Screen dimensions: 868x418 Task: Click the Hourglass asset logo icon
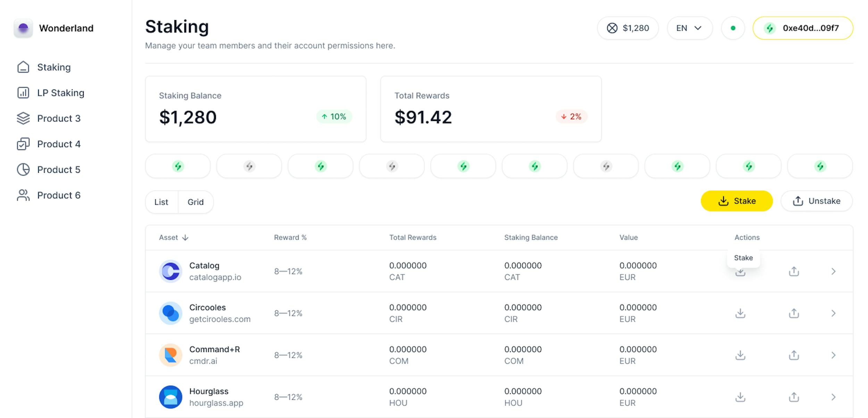tap(170, 397)
